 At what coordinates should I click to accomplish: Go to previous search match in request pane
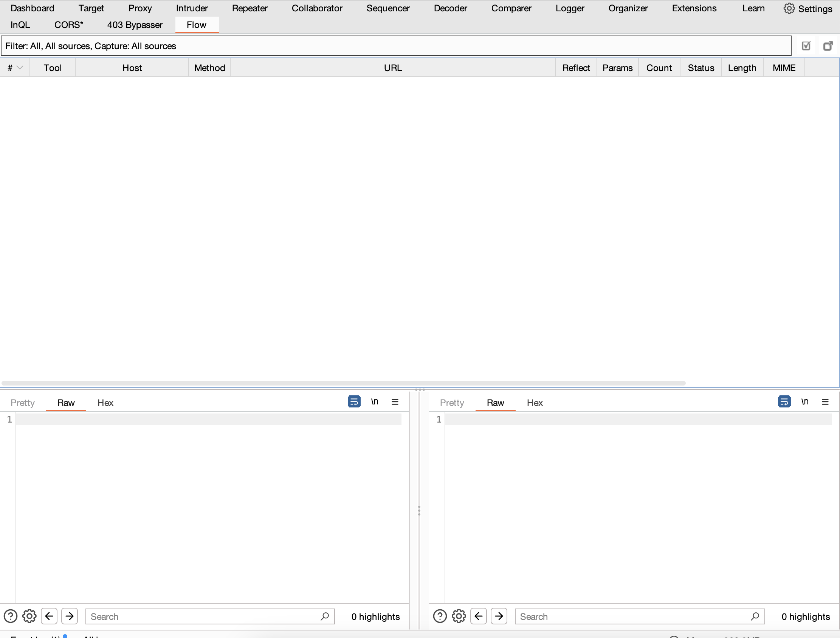tap(49, 616)
